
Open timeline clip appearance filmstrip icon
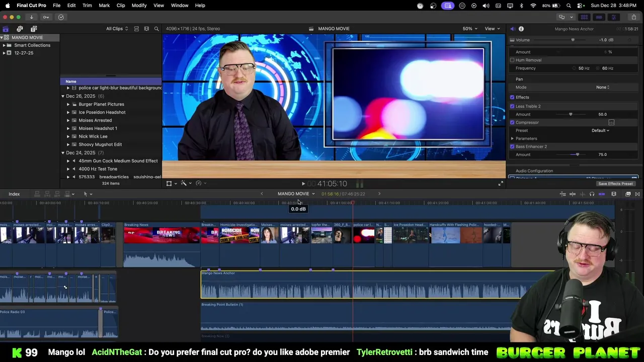(614, 194)
